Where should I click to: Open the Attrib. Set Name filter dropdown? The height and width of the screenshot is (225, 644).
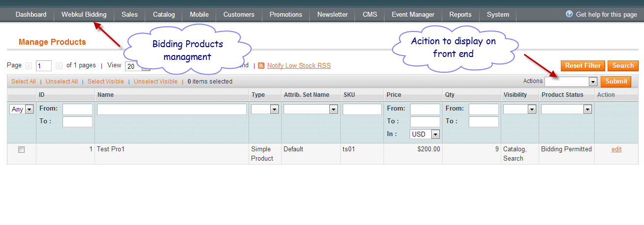(x=311, y=109)
